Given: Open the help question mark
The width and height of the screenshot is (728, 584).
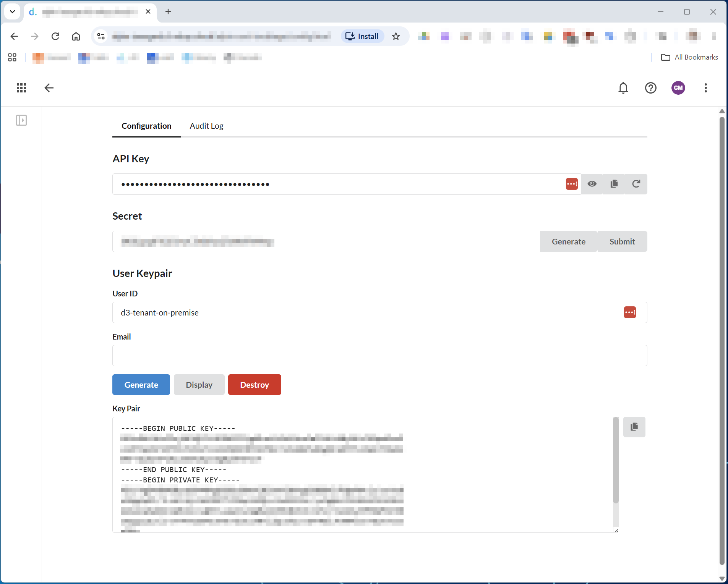Looking at the screenshot, I should [651, 88].
